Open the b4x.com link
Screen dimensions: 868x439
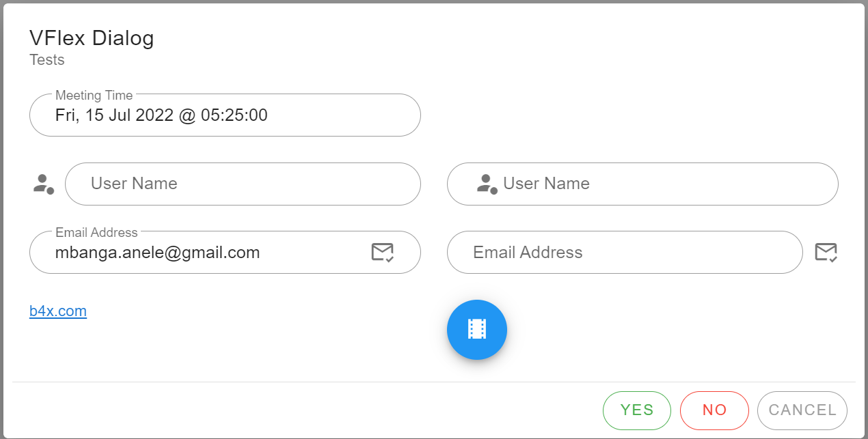[x=58, y=311]
